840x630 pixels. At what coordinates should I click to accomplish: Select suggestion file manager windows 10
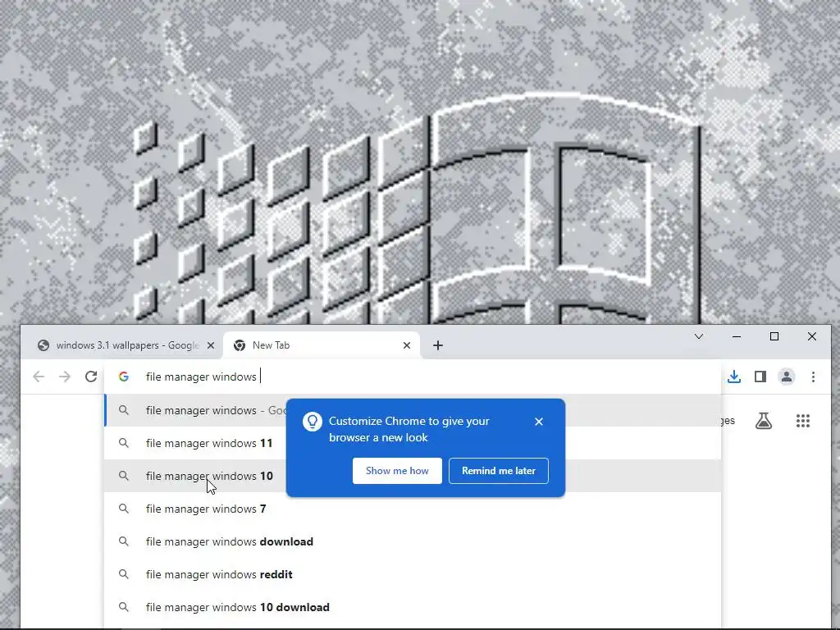click(x=413, y=476)
